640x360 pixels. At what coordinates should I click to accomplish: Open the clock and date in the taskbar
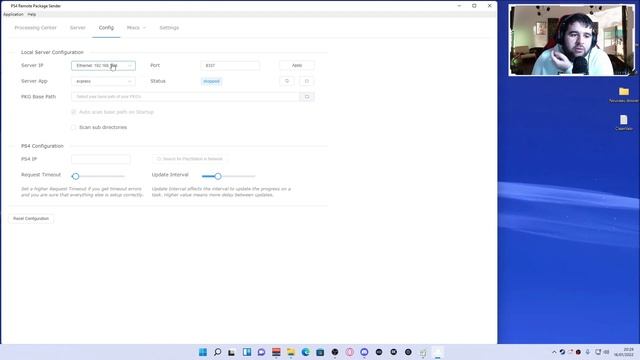[624, 352]
